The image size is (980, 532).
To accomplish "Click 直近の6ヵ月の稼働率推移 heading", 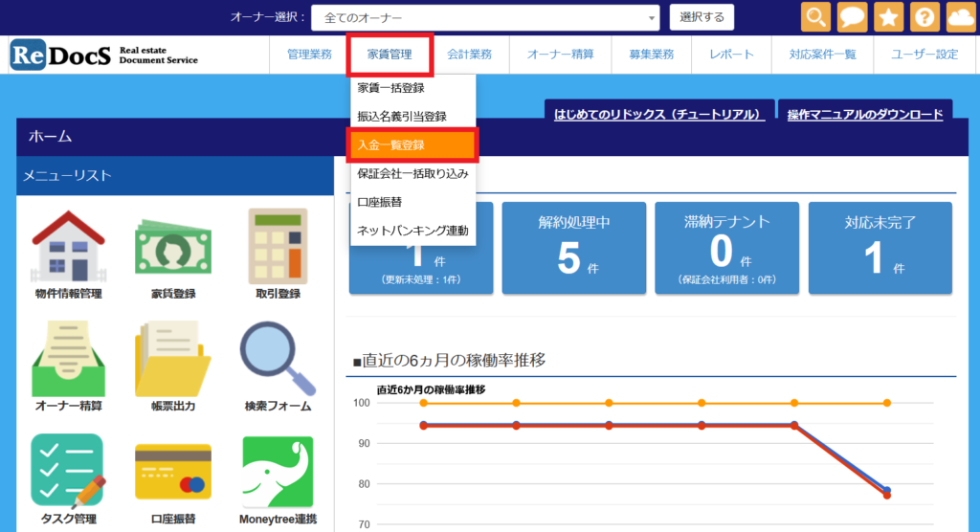I will [x=450, y=360].
